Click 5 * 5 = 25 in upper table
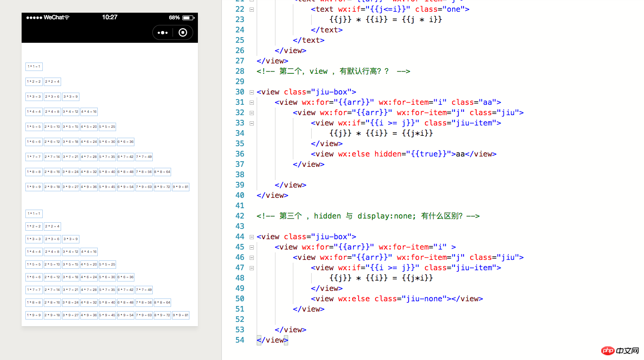Viewport: 644px width, 360px height. (107, 127)
